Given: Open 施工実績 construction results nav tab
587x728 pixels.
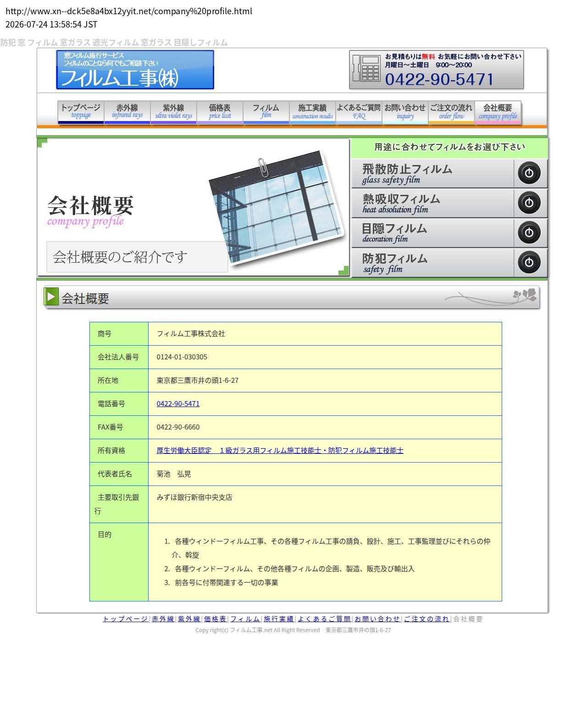Looking at the screenshot, I should pyautogui.click(x=312, y=112).
